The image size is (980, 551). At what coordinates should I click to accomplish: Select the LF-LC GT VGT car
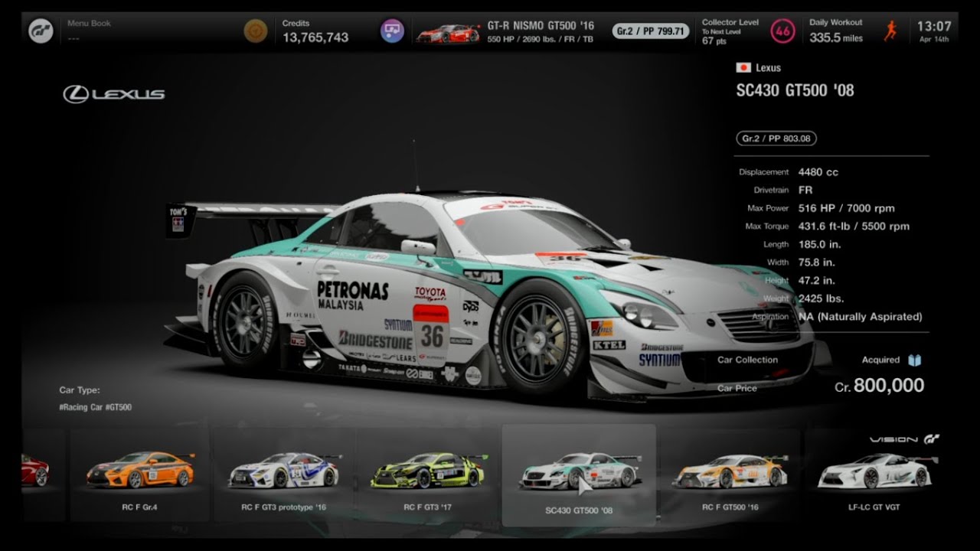tap(874, 474)
